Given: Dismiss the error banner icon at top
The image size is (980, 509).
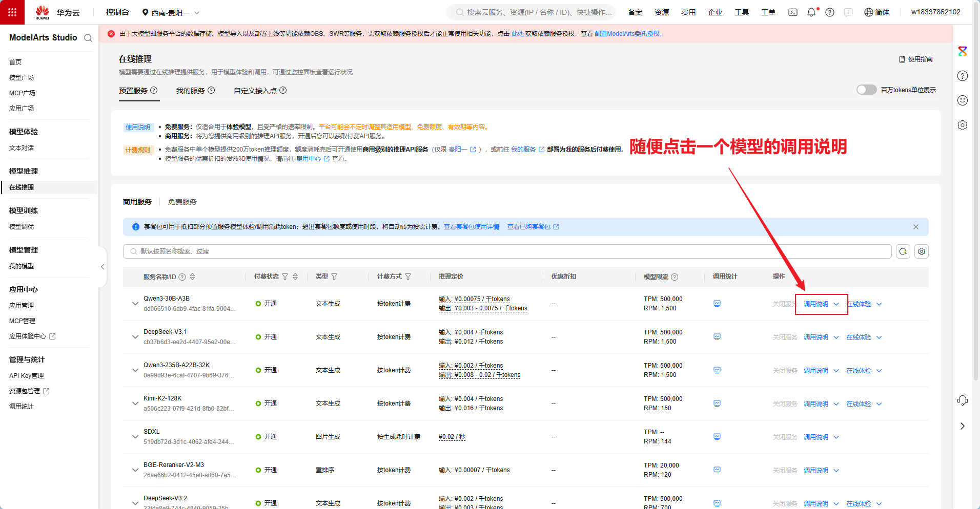Looking at the screenshot, I should coord(111,34).
